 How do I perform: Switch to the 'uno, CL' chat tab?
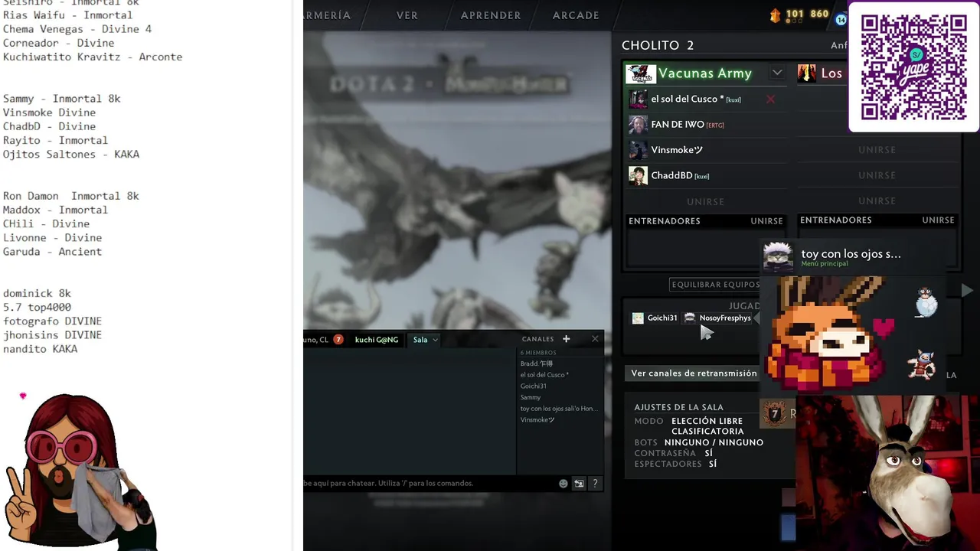[315, 339]
